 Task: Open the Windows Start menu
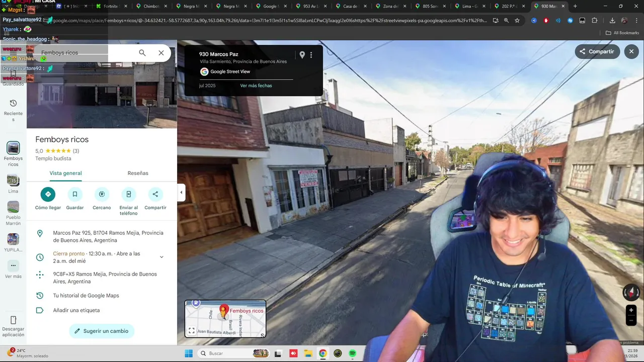pos(189,353)
